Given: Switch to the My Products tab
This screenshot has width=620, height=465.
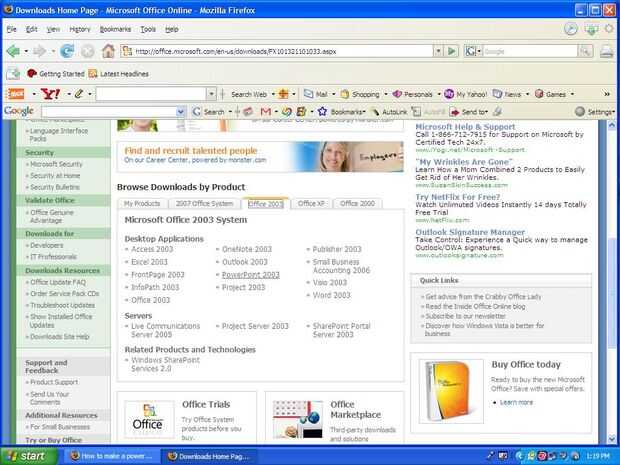Looking at the screenshot, I should (x=142, y=203).
